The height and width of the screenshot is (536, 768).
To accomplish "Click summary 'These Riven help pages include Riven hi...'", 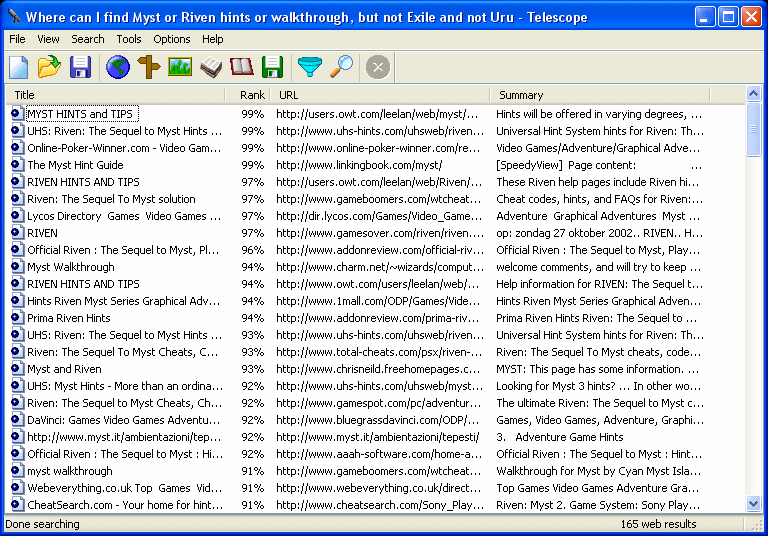I will (x=597, y=182).
